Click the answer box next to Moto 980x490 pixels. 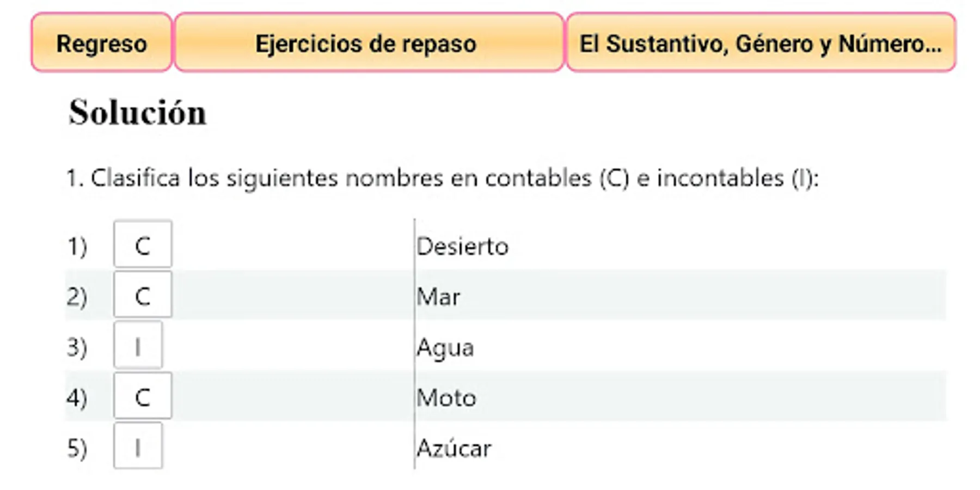tap(143, 396)
